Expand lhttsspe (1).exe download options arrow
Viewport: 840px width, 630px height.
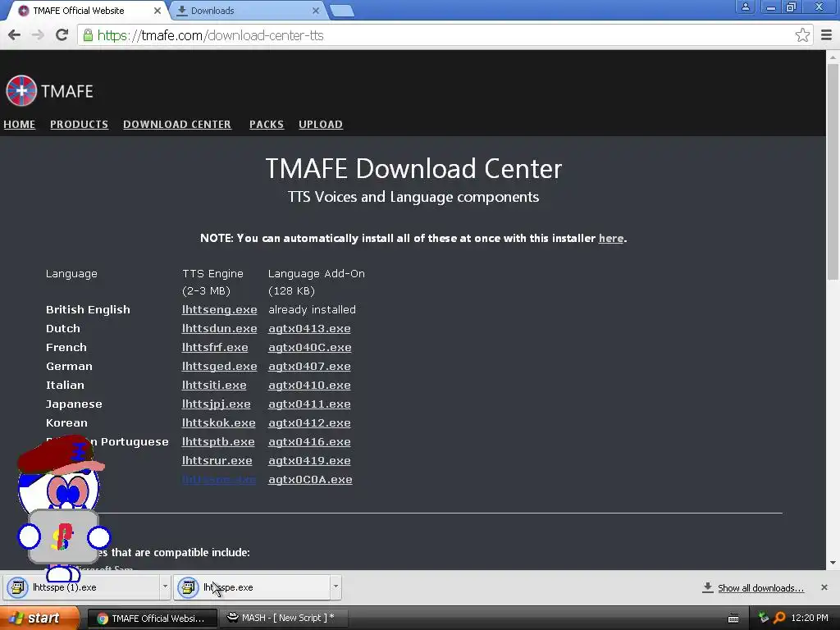(x=165, y=587)
